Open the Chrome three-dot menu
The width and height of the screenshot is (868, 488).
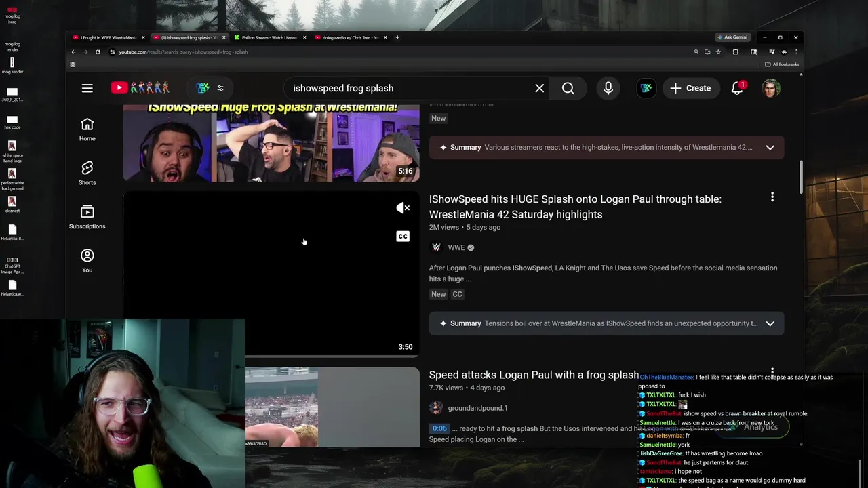796,52
